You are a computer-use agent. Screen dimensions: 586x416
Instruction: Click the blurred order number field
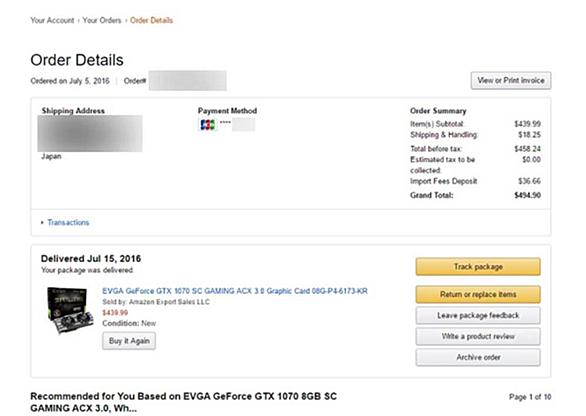click(188, 80)
